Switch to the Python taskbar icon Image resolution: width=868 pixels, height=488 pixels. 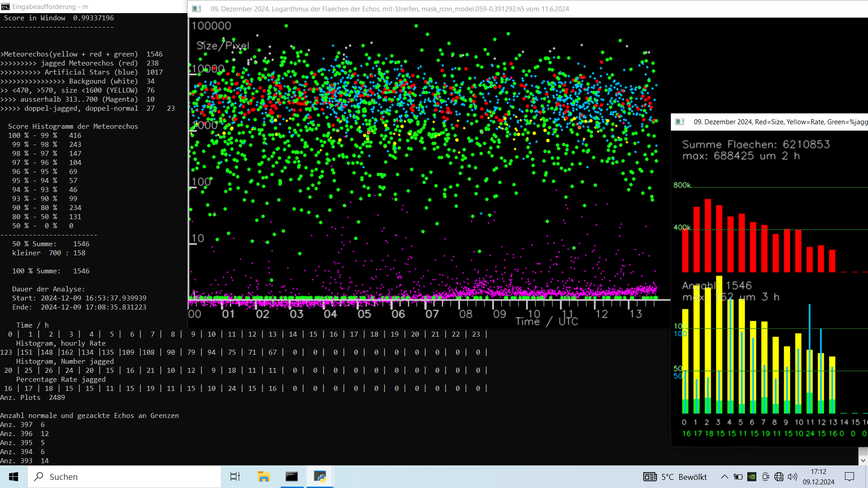(x=320, y=477)
